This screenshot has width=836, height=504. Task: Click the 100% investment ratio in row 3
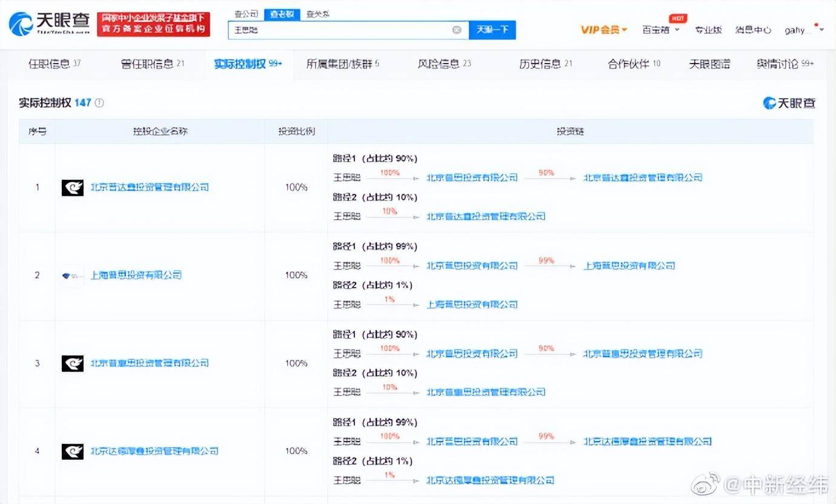[296, 363]
